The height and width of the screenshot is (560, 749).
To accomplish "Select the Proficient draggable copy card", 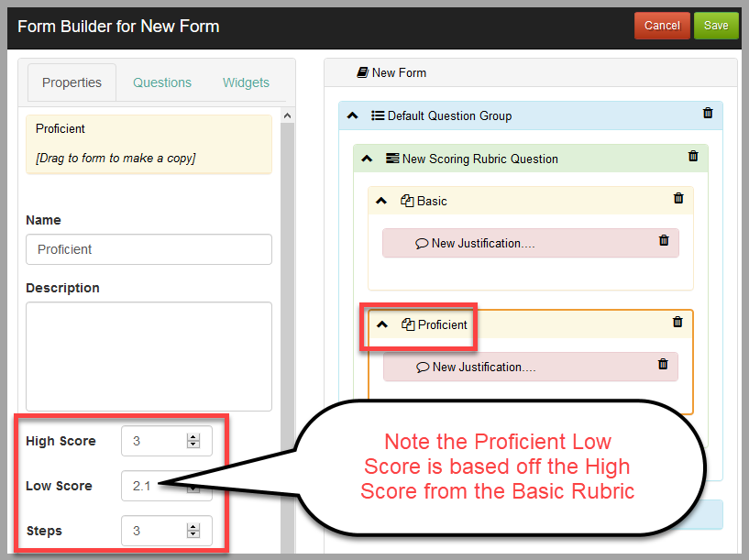I will coord(149,144).
